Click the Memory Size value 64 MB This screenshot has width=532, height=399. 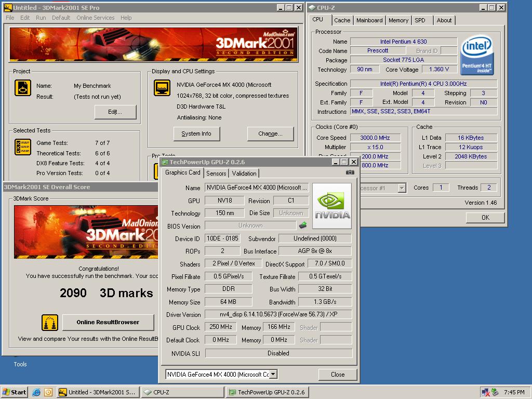pyautogui.click(x=229, y=302)
